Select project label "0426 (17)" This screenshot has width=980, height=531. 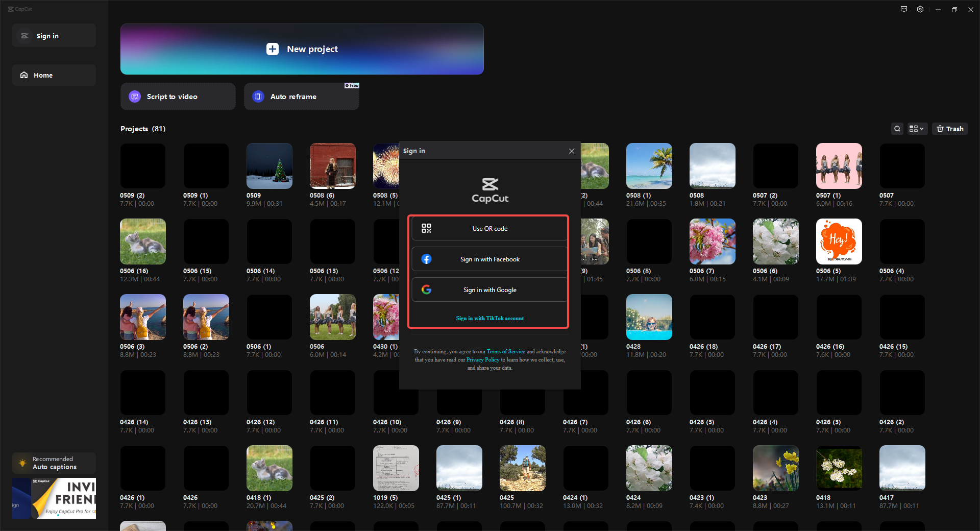[767, 347]
